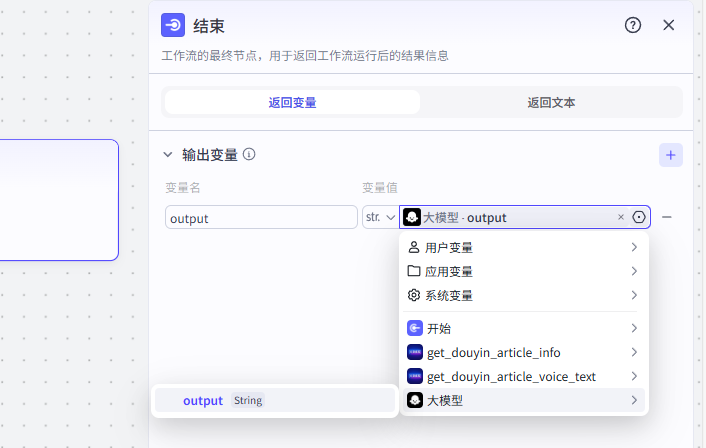The image size is (706, 448).
Task: Select the 大模型 menu entry
Action: (524, 400)
